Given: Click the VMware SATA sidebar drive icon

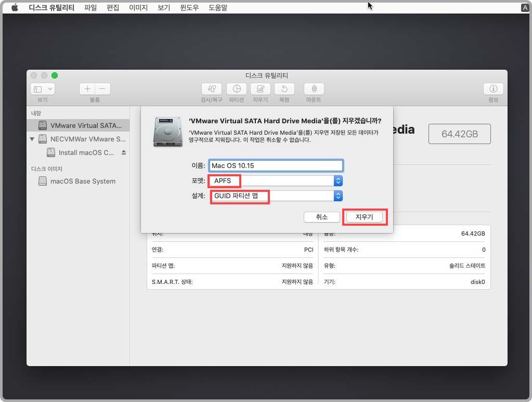Looking at the screenshot, I should click(x=43, y=125).
